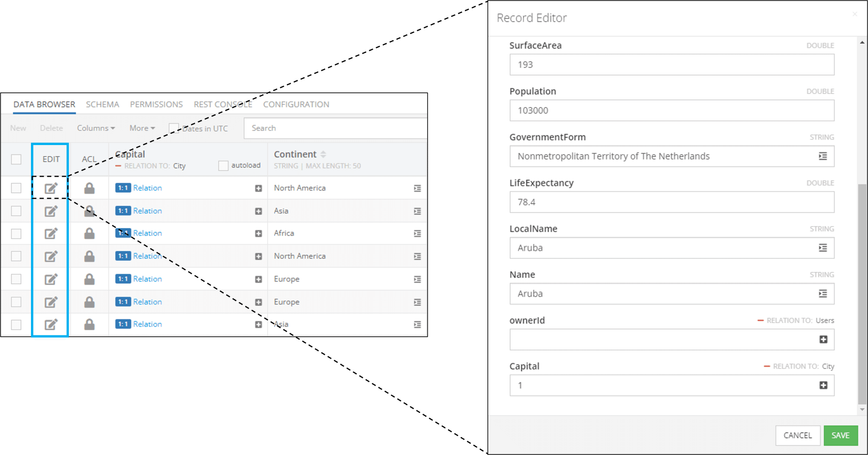Switch to the SCHEMA tab
The height and width of the screenshot is (455, 868).
click(103, 104)
